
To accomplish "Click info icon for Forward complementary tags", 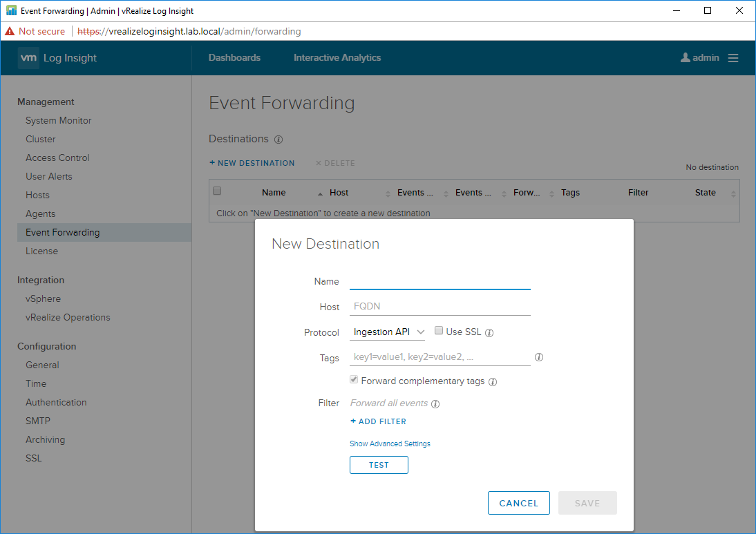I will pos(492,382).
